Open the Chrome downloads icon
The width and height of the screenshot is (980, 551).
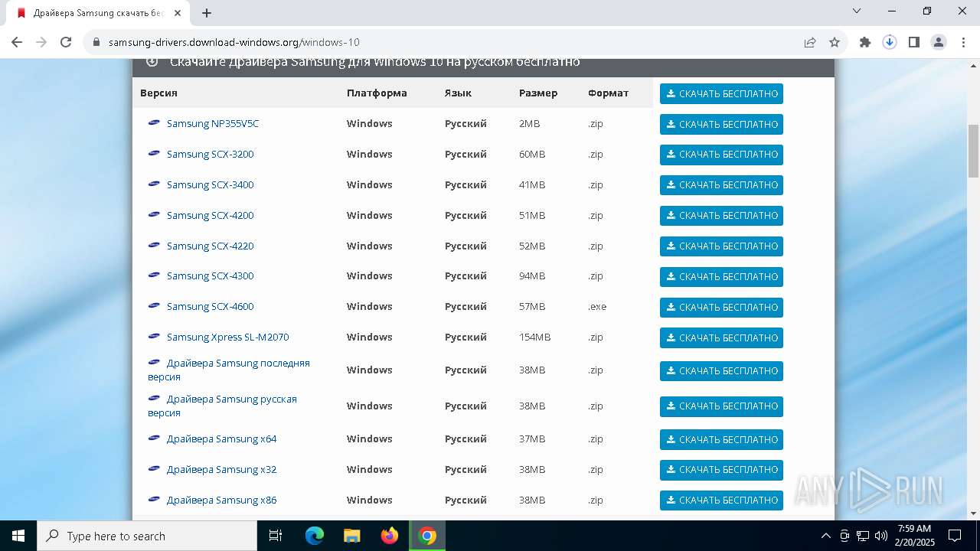tap(890, 42)
